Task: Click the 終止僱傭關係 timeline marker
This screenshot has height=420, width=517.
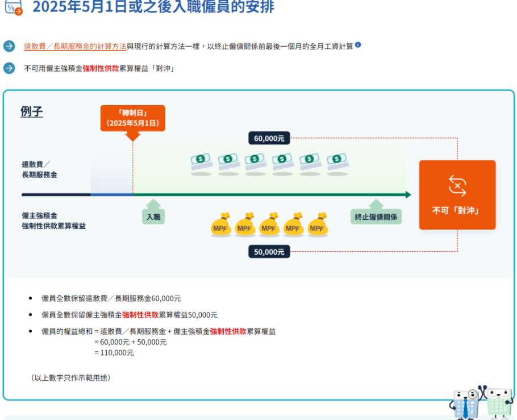Action: coord(376,217)
